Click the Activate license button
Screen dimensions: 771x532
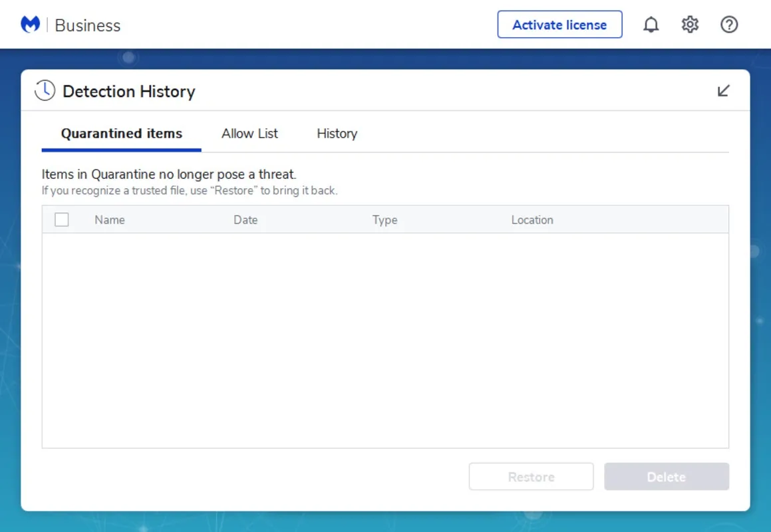(x=559, y=25)
